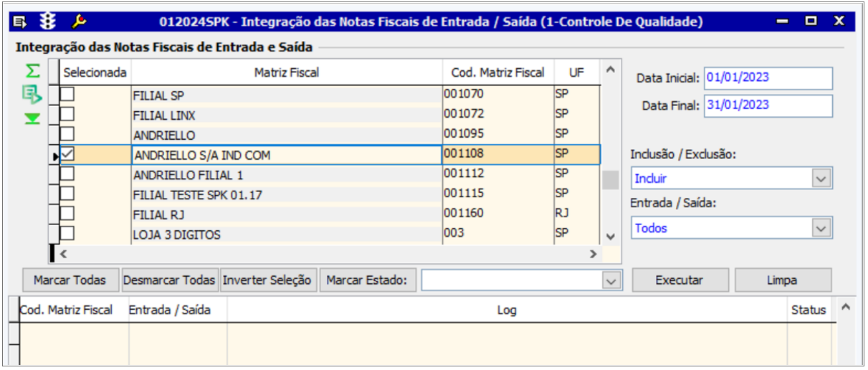
Task: Click the Data Inicial date field
Action: [768, 77]
